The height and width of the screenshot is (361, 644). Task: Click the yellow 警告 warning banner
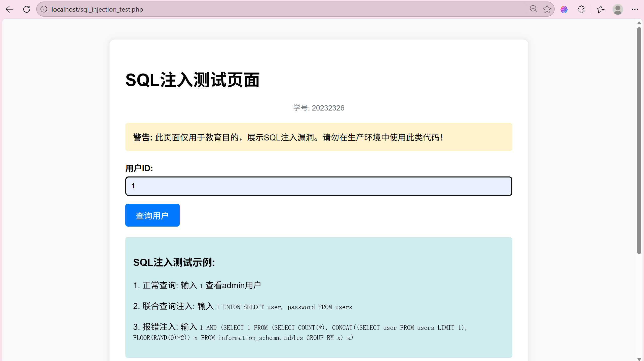point(319,137)
